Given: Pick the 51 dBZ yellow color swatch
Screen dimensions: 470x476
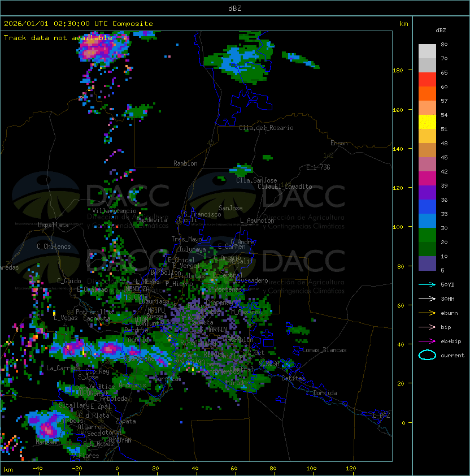Looking at the screenshot, I should [427, 122].
